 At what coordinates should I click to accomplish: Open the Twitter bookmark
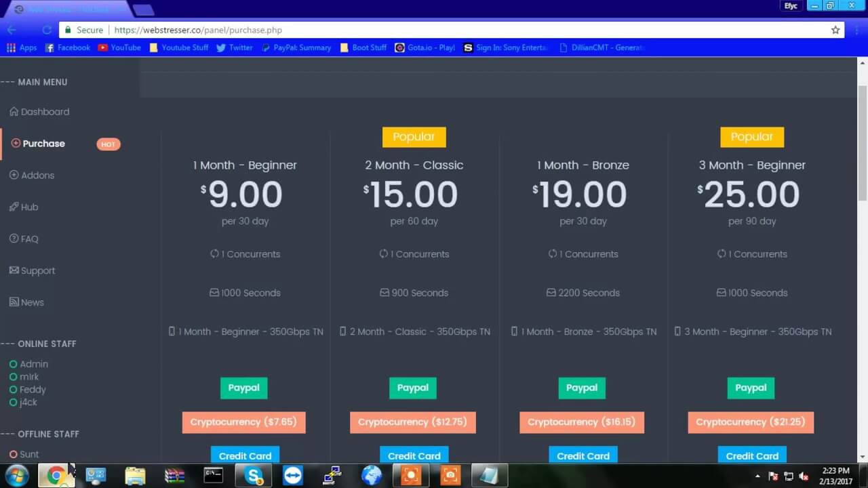tap(234, 47)
